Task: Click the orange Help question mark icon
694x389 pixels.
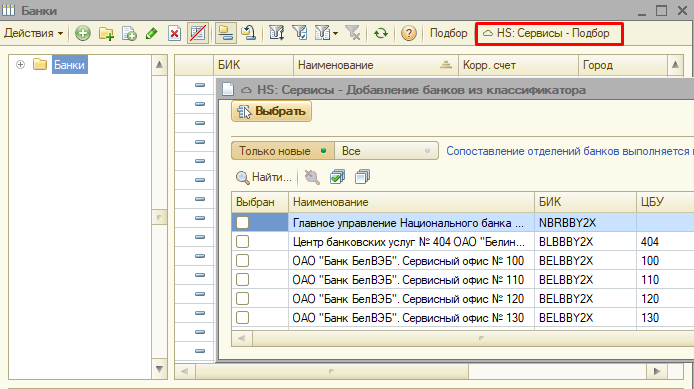Action: click(x=409, y=33)
